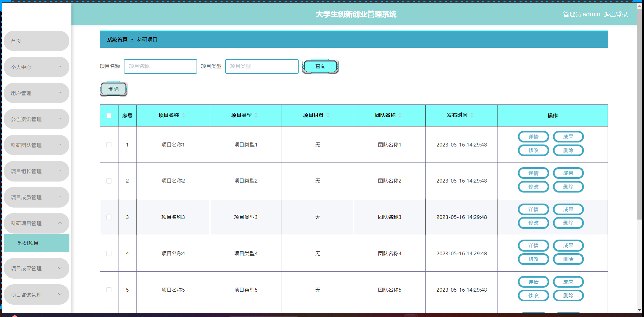Check the checkbox for row 4
The width and height of the screenshot is (644, 317).
click(x=109, y=254)
